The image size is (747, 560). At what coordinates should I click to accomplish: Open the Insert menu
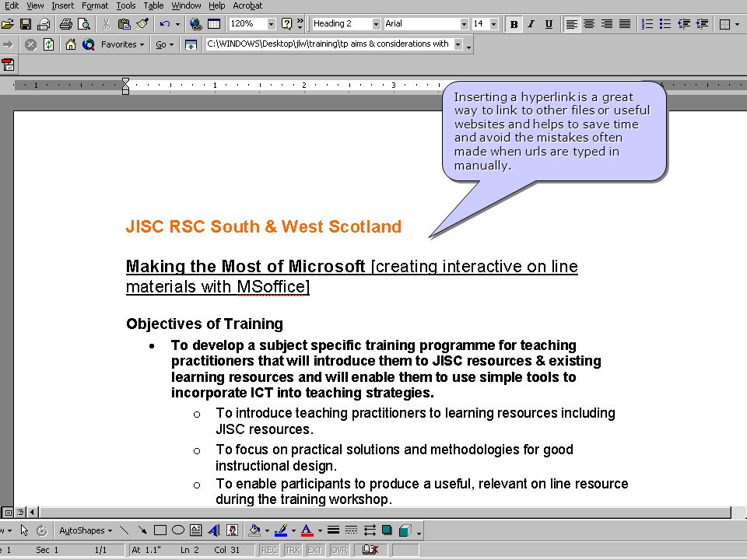[62, 5]
